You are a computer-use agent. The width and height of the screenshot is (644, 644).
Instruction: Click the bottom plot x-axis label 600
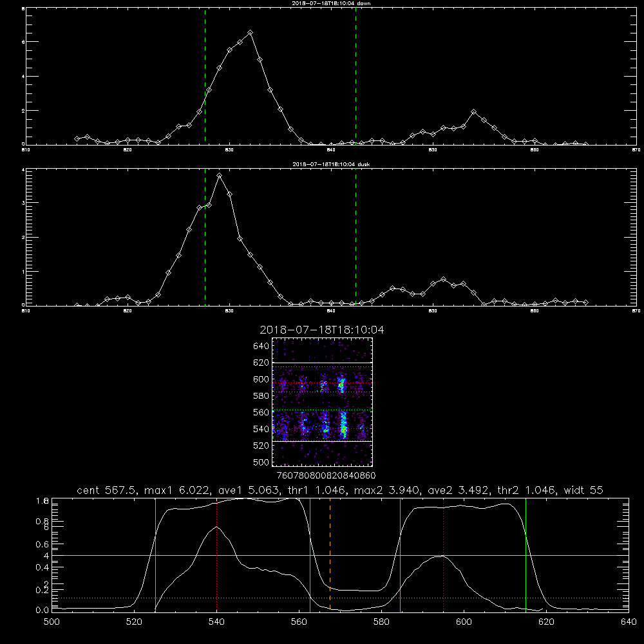pyautogui.click(x=464, y=622)
